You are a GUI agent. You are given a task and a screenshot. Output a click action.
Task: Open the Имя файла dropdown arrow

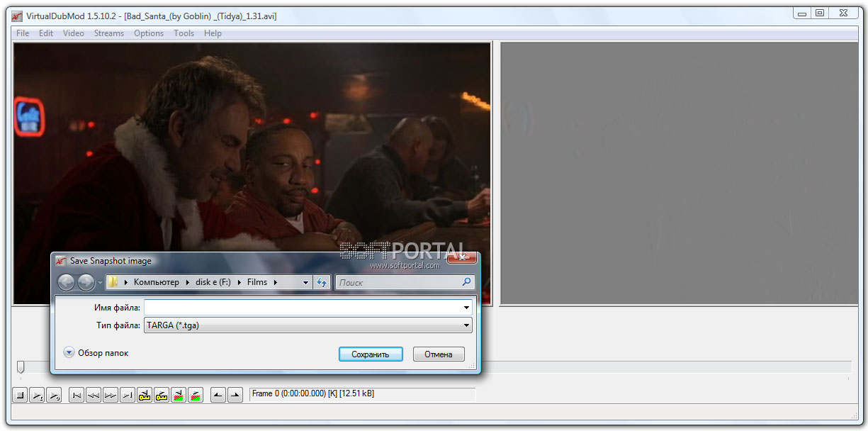[466, 308]
